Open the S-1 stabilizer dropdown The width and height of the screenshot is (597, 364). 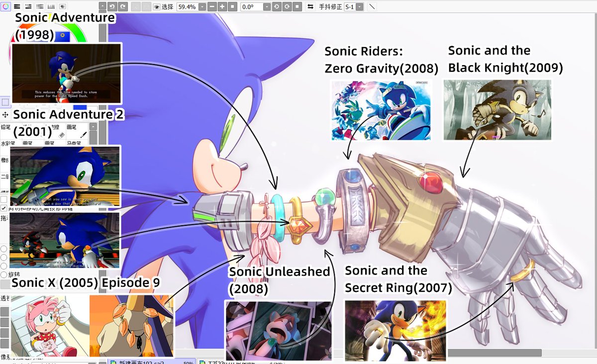point(359,7)
